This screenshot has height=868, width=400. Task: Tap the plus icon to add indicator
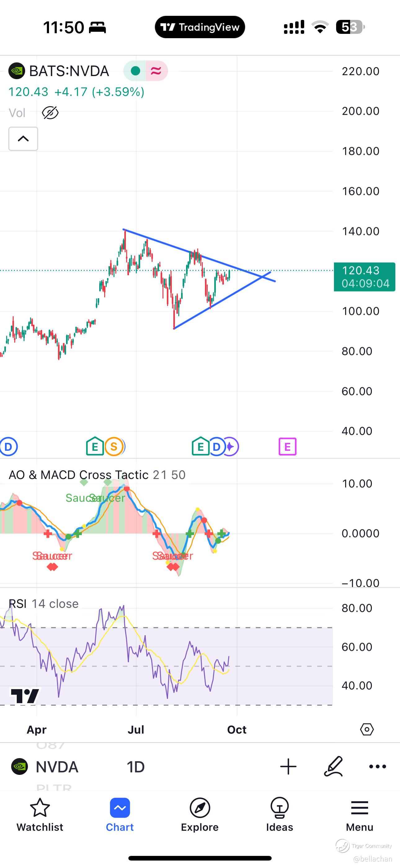click(x=288, y=766)
